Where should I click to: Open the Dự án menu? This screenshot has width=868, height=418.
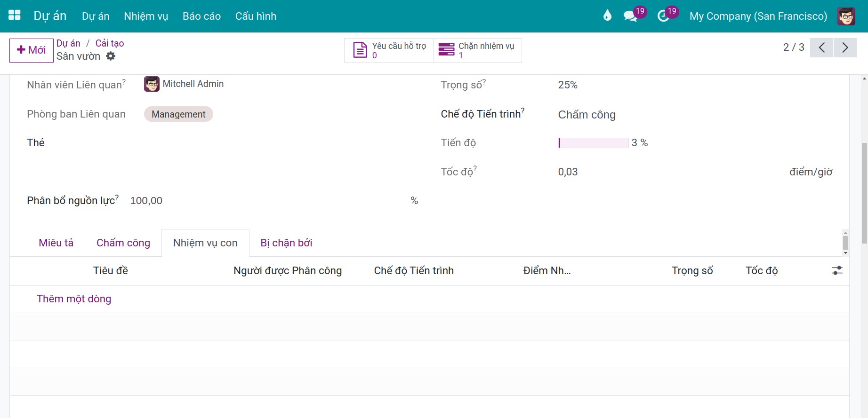coord(96,16)
